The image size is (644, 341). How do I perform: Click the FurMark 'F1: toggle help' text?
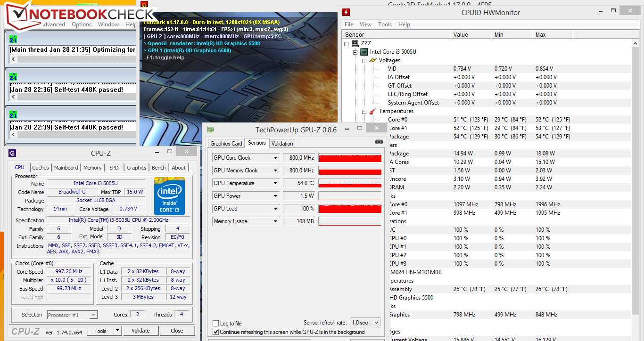click(164, 57)
